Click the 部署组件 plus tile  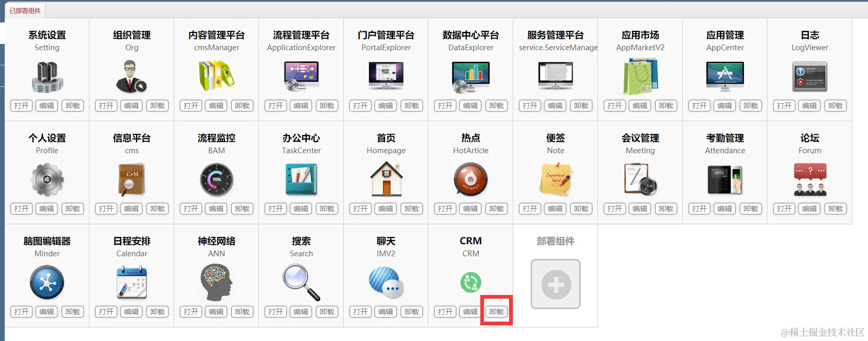pyautogui.click(x=556, y=284)
